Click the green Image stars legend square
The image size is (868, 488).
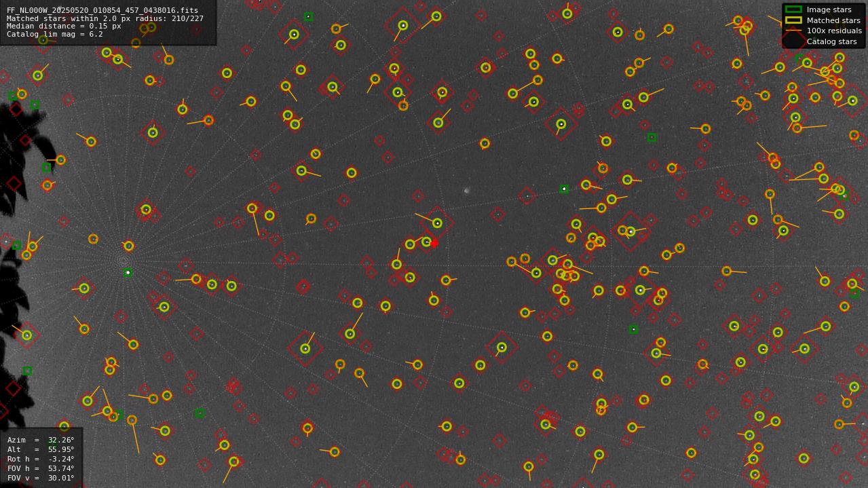[793, 10]
